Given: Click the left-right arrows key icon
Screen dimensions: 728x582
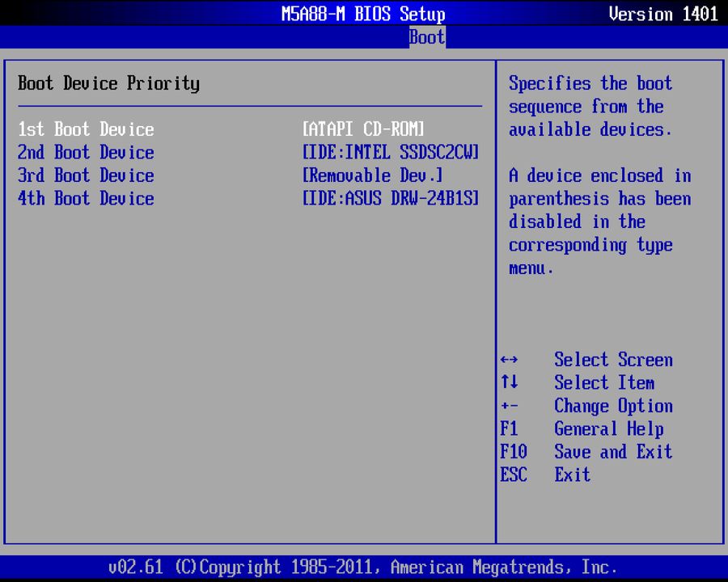Looking at the screenshot, I should pos(510,360).
